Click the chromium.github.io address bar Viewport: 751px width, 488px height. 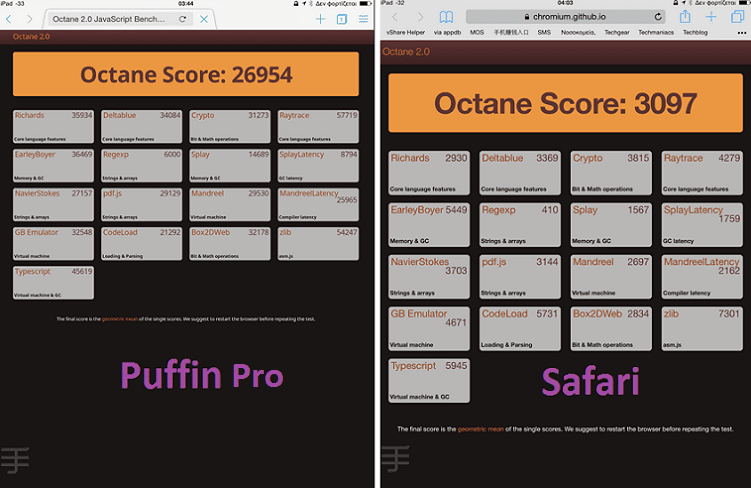[x=565, y=17]
